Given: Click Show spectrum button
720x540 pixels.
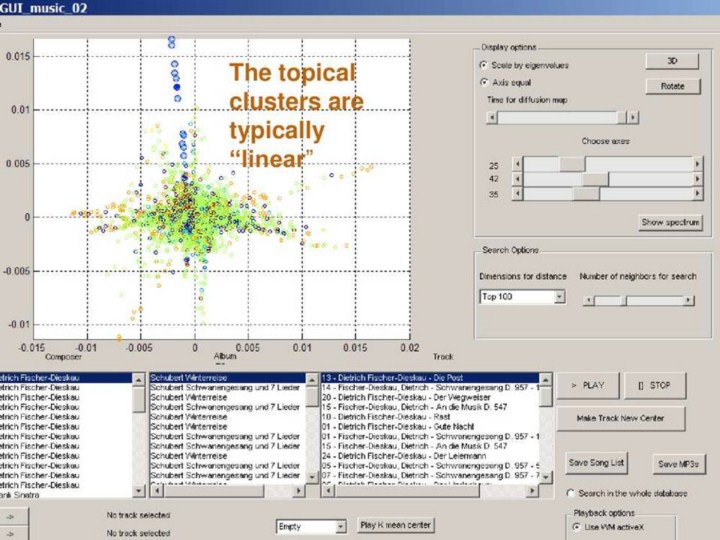Looking at the screenshot, I should [x=670, y=222].
